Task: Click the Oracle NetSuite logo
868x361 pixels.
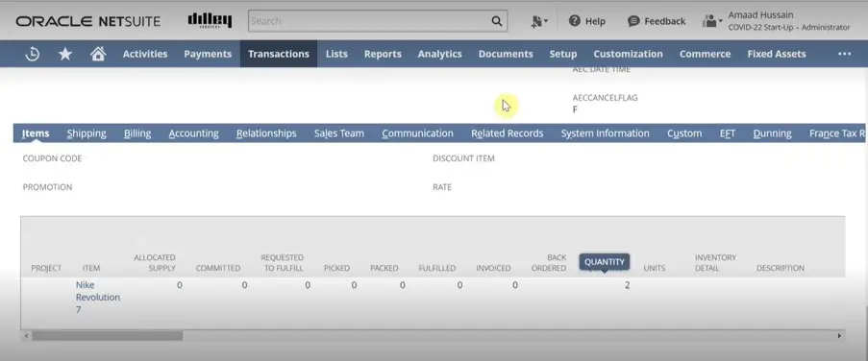Action: click(88, 21)
